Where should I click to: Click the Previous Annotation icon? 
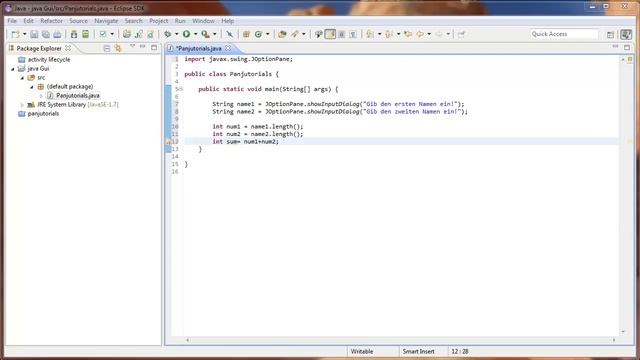point(389,34)
